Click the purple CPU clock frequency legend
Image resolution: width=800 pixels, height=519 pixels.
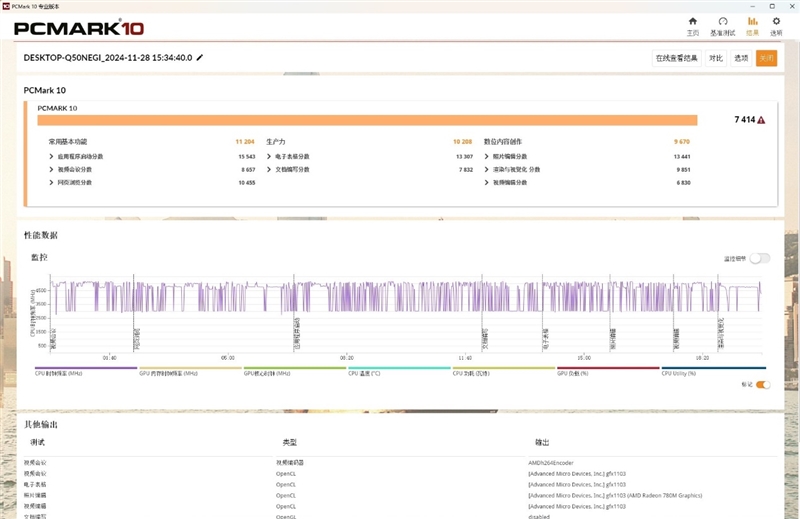[85, 370]
